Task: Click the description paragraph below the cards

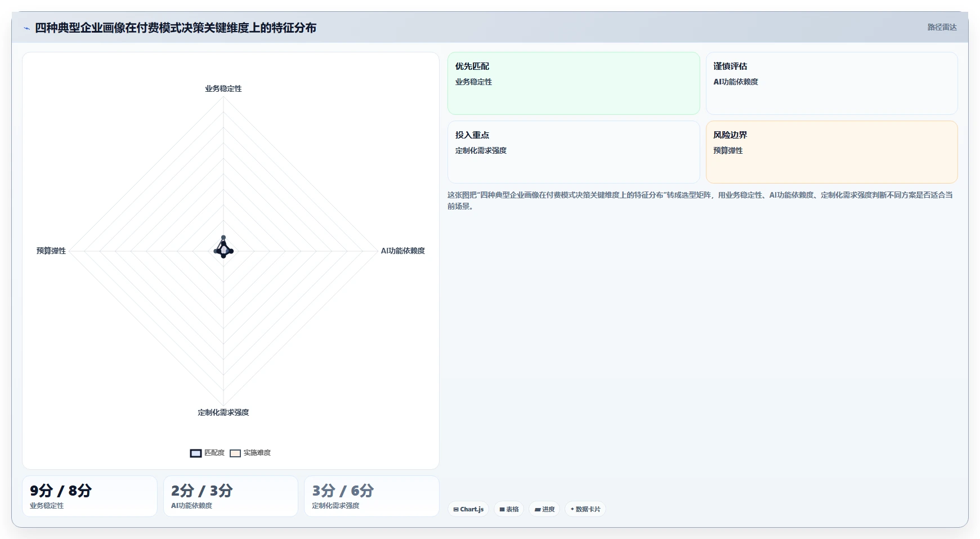Action: 700,201
